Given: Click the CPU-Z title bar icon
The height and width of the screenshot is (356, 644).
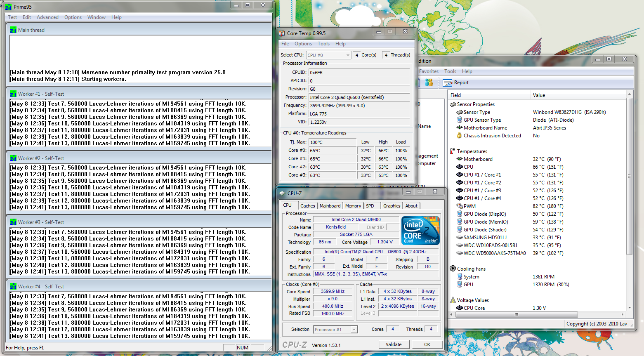Looking at the screenshot, I should coord(282,193).
